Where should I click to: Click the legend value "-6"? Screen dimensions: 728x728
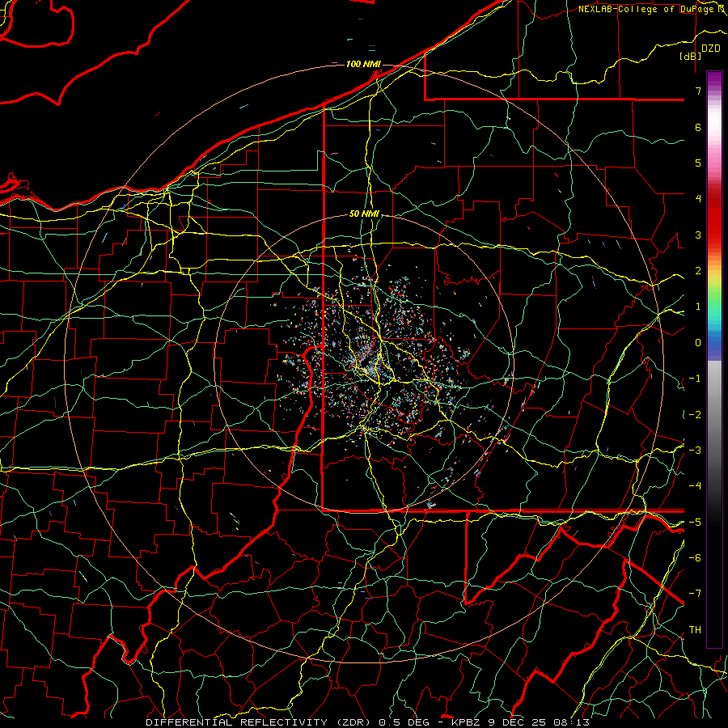(695, 558)
